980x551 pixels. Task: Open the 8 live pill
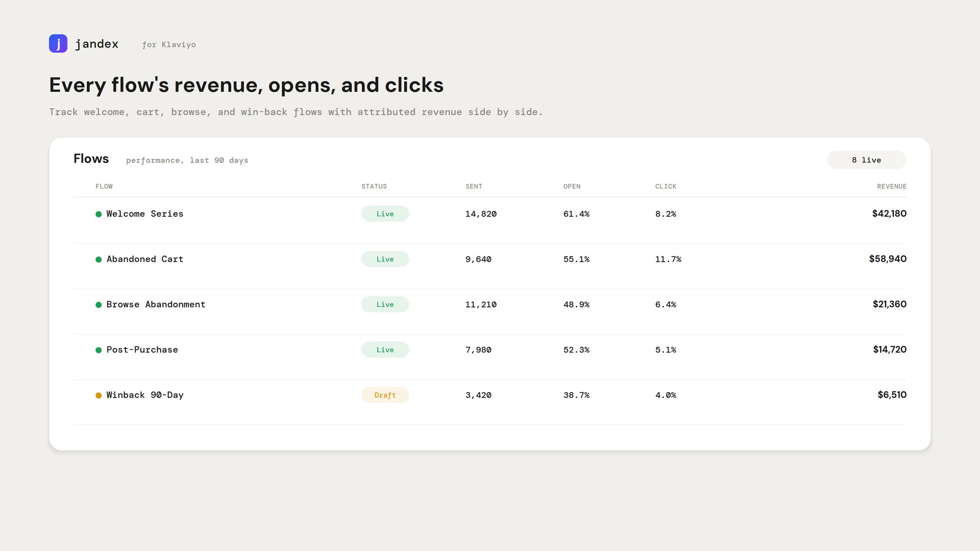866,160
